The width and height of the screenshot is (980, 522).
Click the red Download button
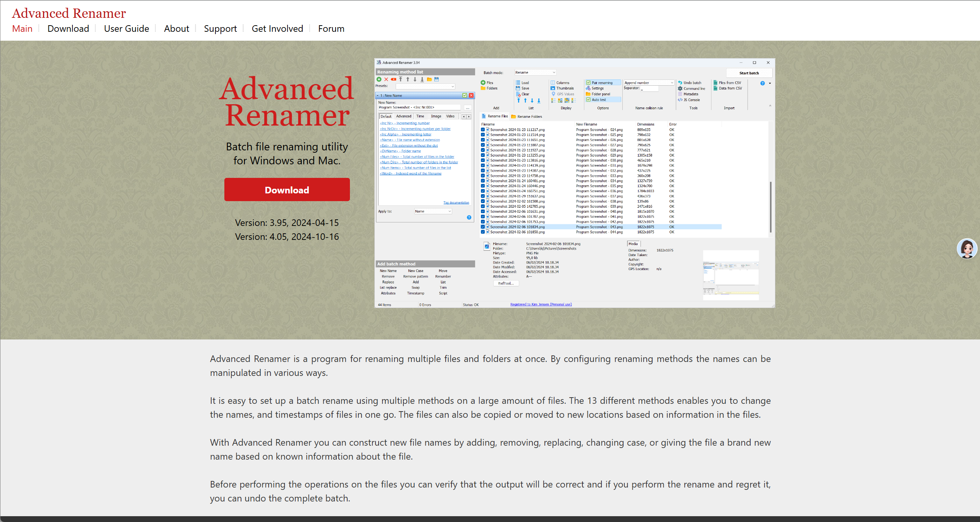(287, 190)
